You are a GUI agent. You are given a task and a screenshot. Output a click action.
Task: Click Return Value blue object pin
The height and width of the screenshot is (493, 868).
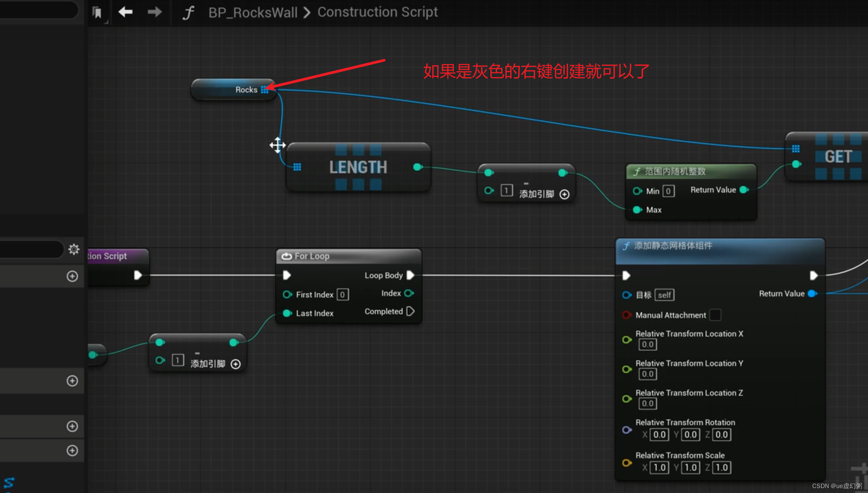pos(812,294)
